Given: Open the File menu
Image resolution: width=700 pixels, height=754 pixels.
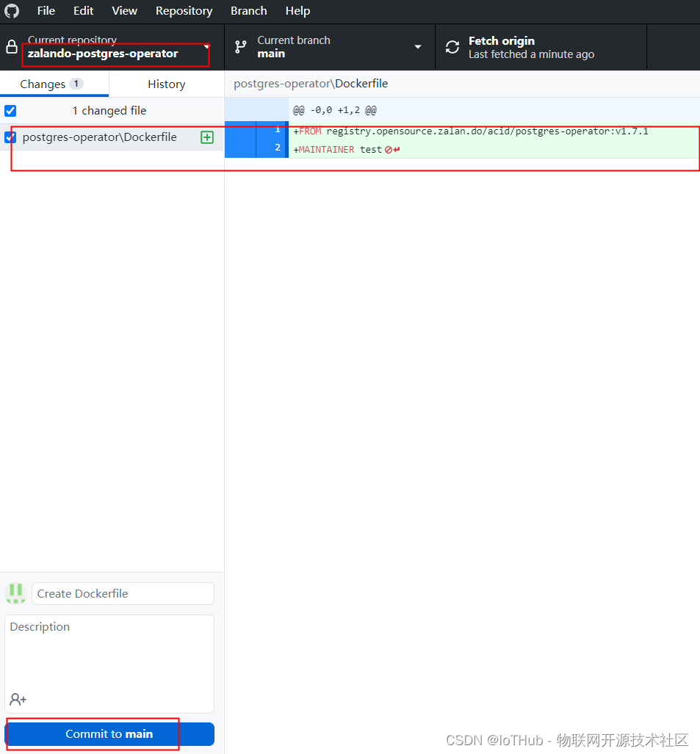Looking at the screenshot, I should click(x=46, y=10).
